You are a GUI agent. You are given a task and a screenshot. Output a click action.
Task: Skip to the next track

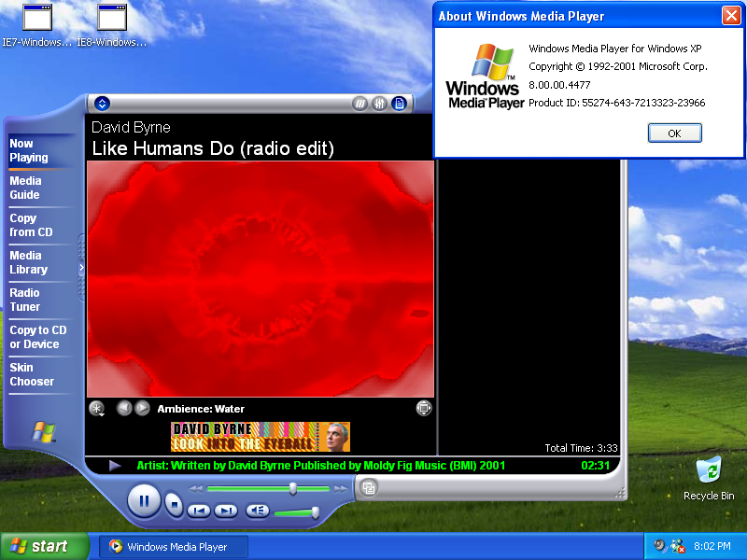pyautogui.click(x=226, y=511)
